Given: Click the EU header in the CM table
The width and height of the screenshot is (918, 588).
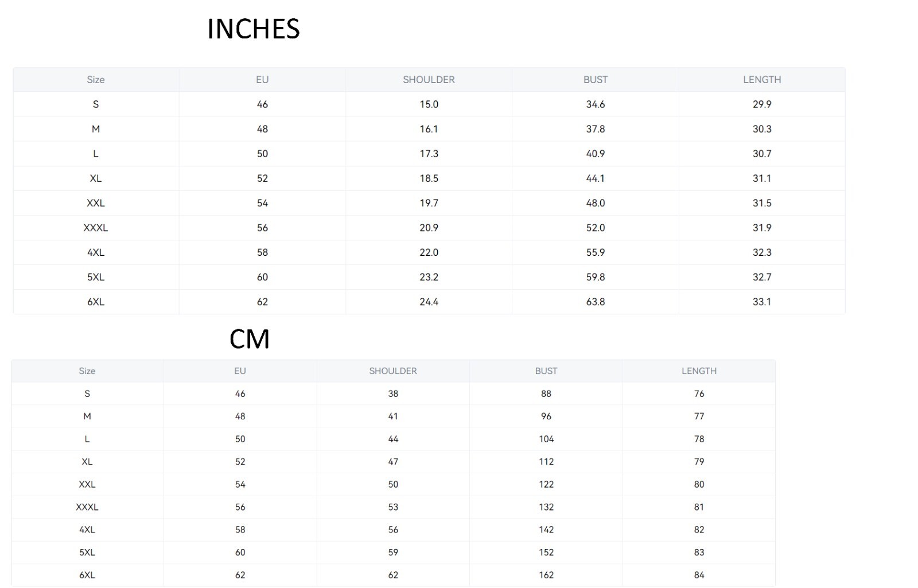Looking at the screenshot, I should coord(240,371).
